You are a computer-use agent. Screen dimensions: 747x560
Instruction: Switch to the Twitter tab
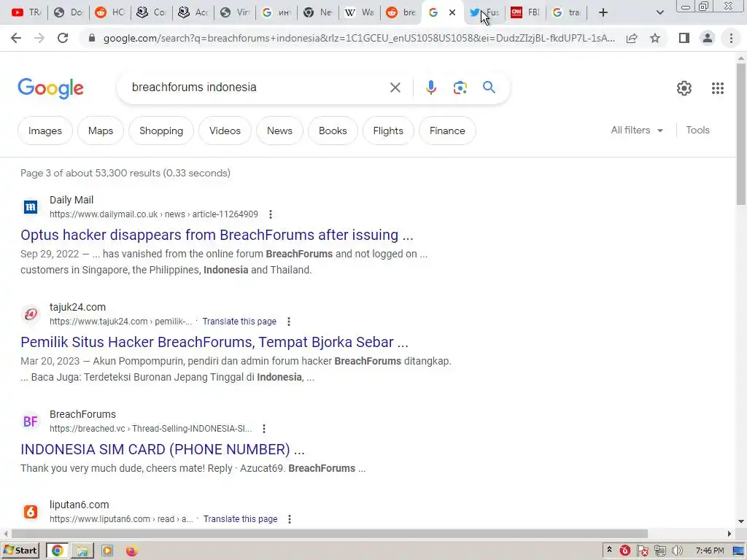point(484,13)
